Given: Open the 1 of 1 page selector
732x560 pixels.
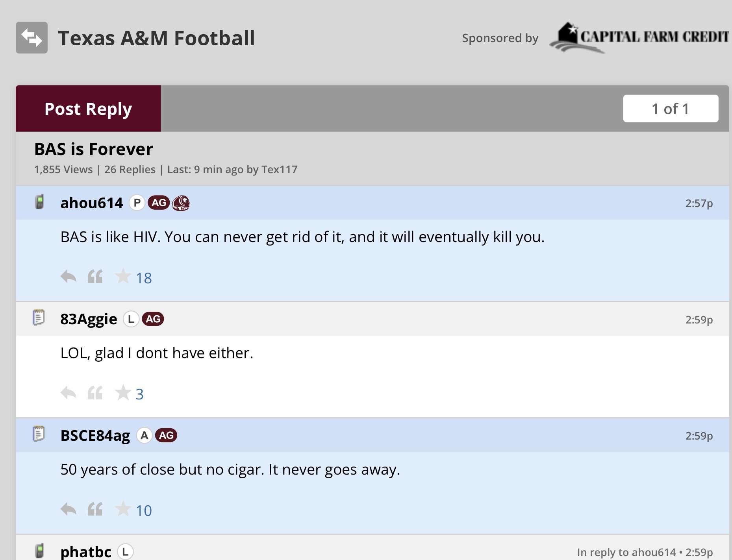Looking at the screenshot, I should point(670,109).
